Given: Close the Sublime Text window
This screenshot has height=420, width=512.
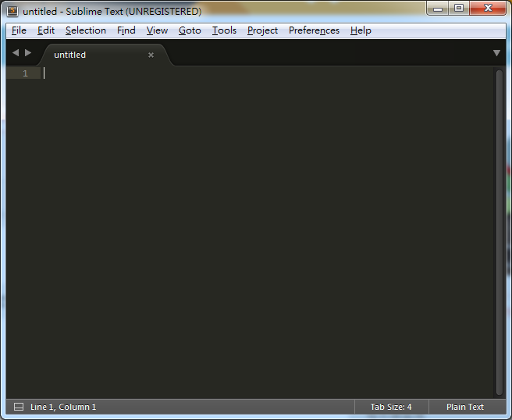Looking at the screenshot, I should (x=488, y=8).
